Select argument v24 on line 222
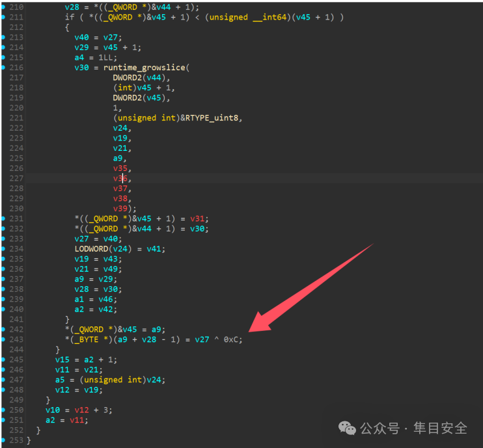The height and width of the screenshot is (448, 483). 120,128
